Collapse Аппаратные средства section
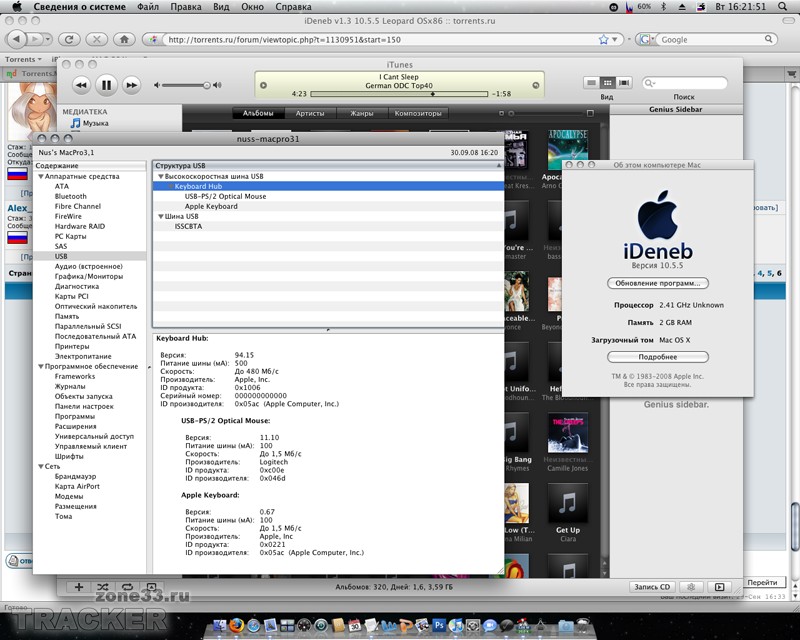 (x=41, y=177)
